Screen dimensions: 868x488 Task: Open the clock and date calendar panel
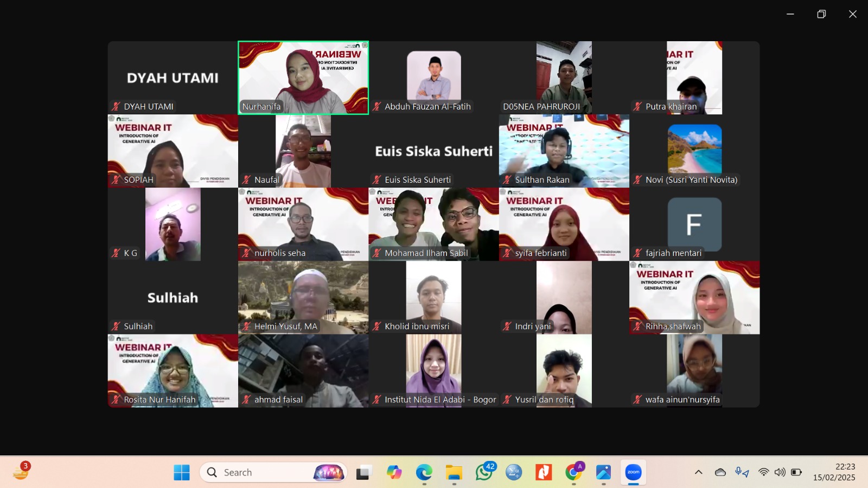[834, 472]
